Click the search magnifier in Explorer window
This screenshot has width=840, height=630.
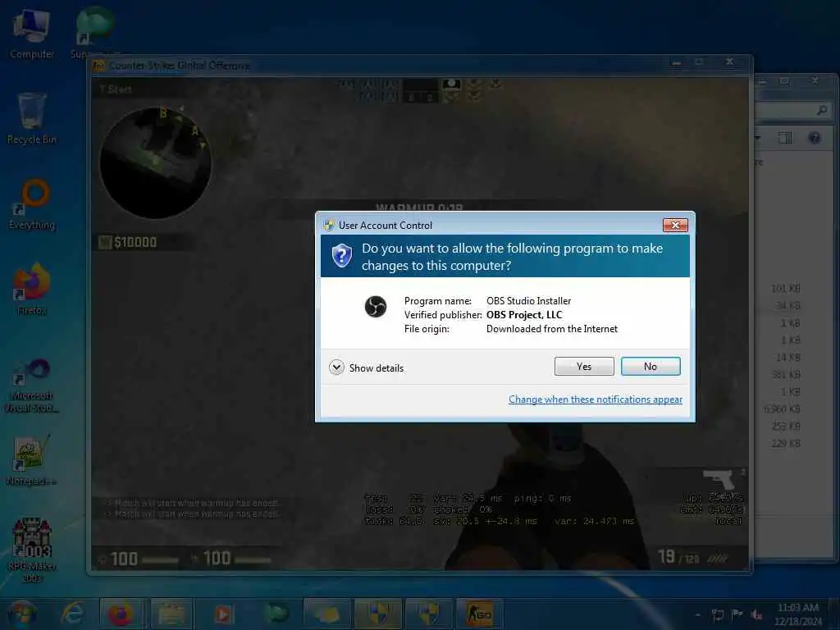point(822,111)
